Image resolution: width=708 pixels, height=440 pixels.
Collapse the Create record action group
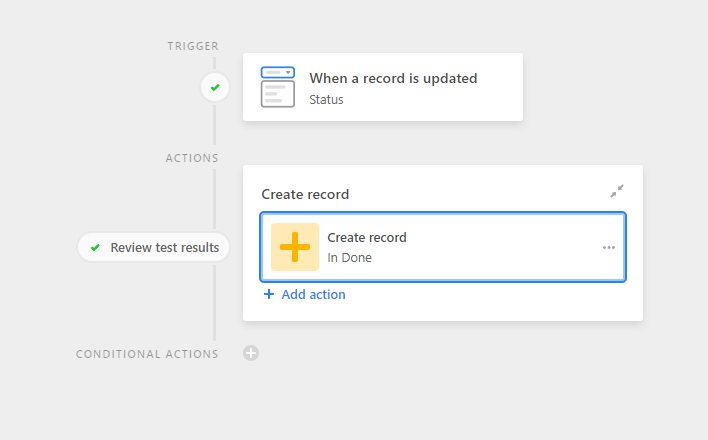tap(617, 191)
